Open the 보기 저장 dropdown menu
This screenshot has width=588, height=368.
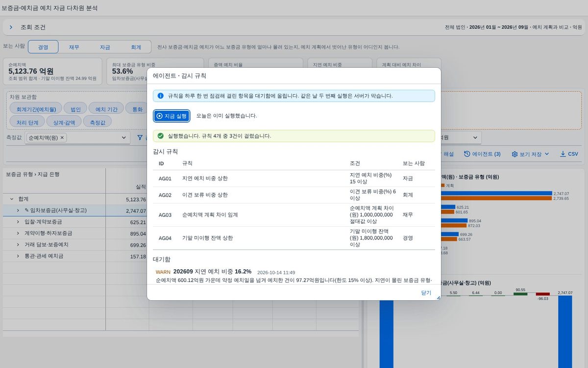pyautogui.click(x=530, y=154)
